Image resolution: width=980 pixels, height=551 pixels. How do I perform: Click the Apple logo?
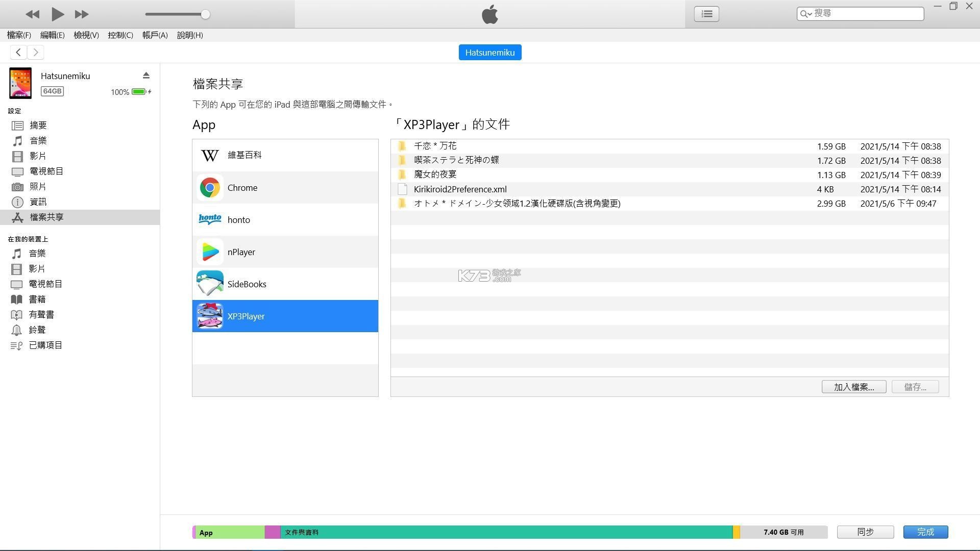pos(489,14)
